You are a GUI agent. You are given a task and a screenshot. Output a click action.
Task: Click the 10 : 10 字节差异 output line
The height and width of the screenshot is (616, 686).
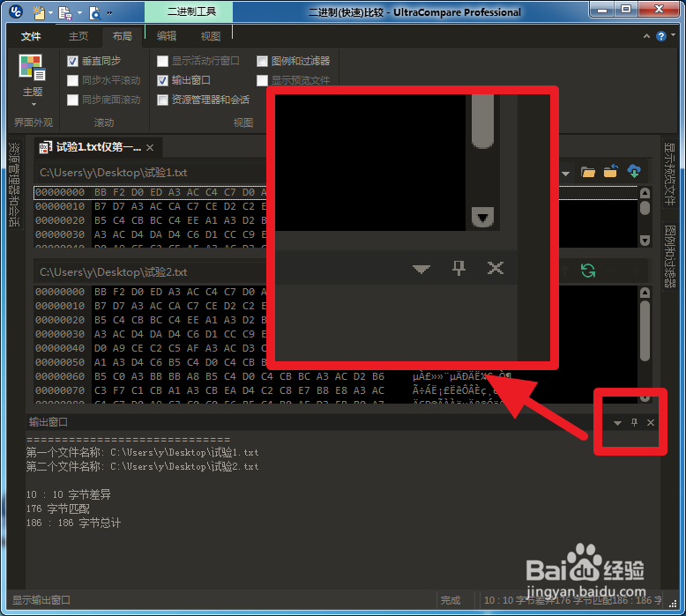pos(68,494)
